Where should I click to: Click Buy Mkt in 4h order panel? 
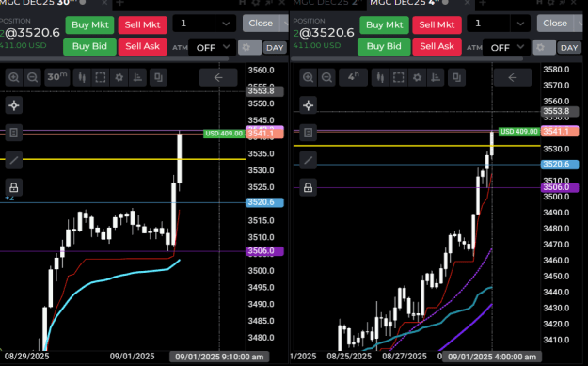(x=385, y=25)
